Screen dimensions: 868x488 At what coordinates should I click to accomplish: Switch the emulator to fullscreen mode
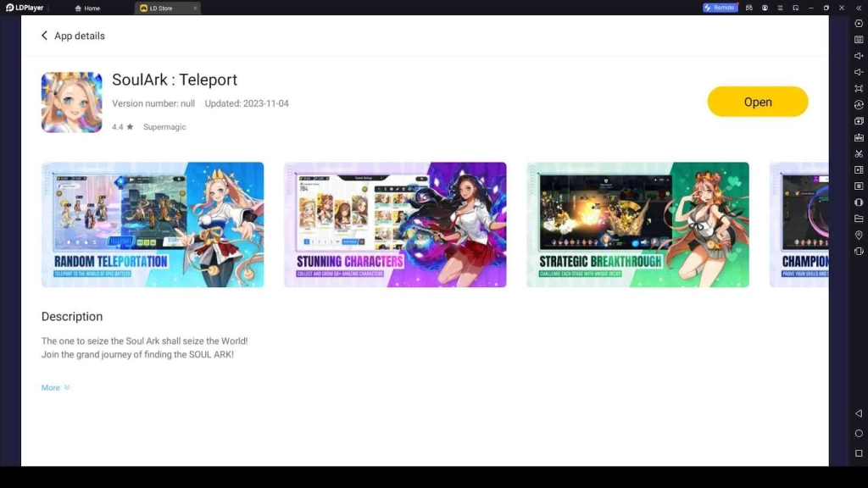coord(859,86)
